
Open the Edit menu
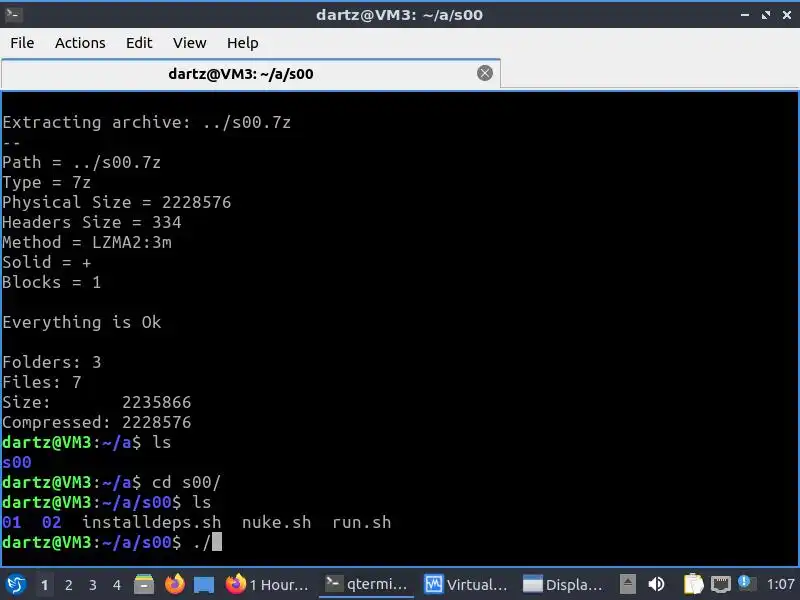(139, 43)
